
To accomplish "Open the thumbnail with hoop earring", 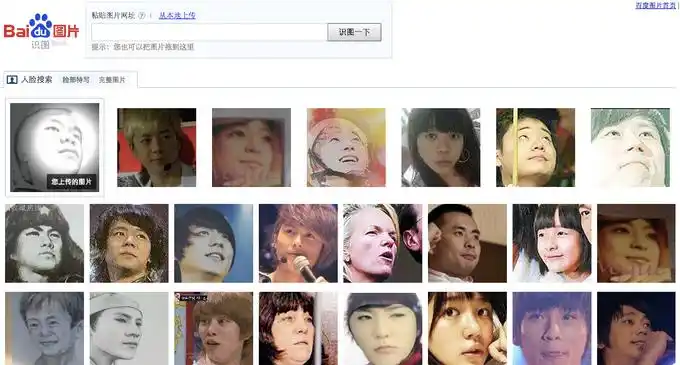I will click(x=441, y=147).
